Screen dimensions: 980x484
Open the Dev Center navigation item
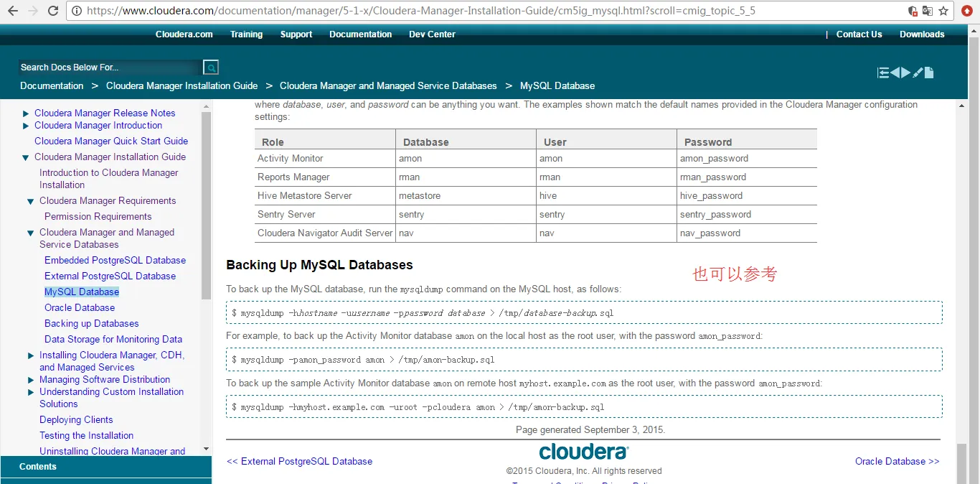click(432, 34)
